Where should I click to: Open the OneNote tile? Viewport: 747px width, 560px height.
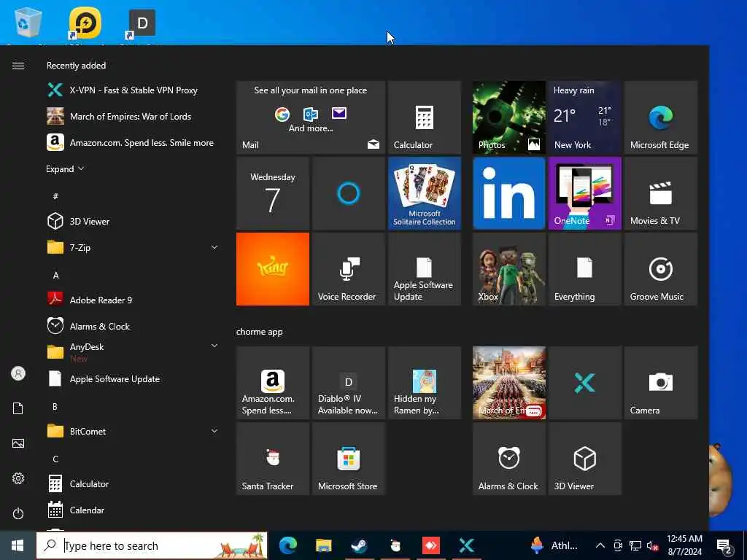[x=584, y=193]
